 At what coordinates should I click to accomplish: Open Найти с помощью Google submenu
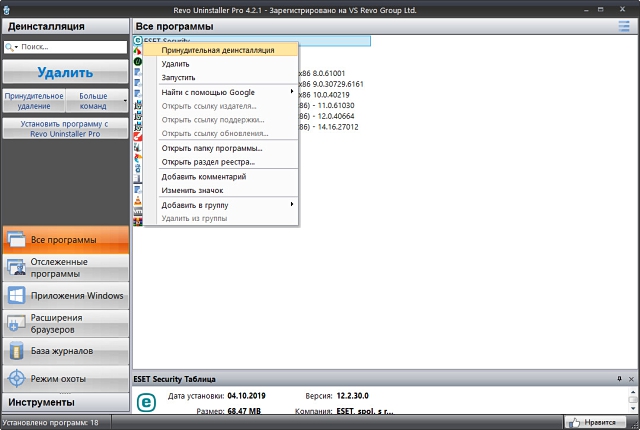pyautogui.click(x=221, y=93)
